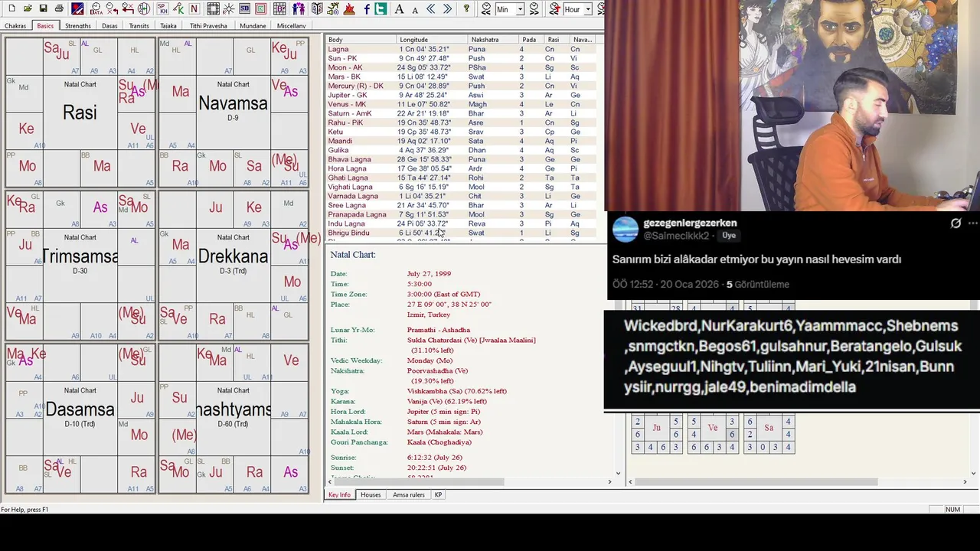Click the key K toolbar icon
Image resolution: width=980 pixels, height=551 pixels.
point(178,8)
